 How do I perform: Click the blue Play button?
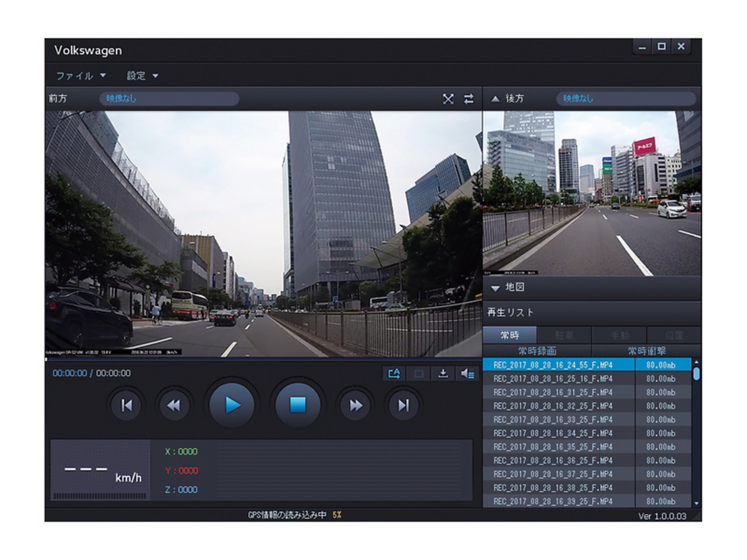(x=232, y=405)
